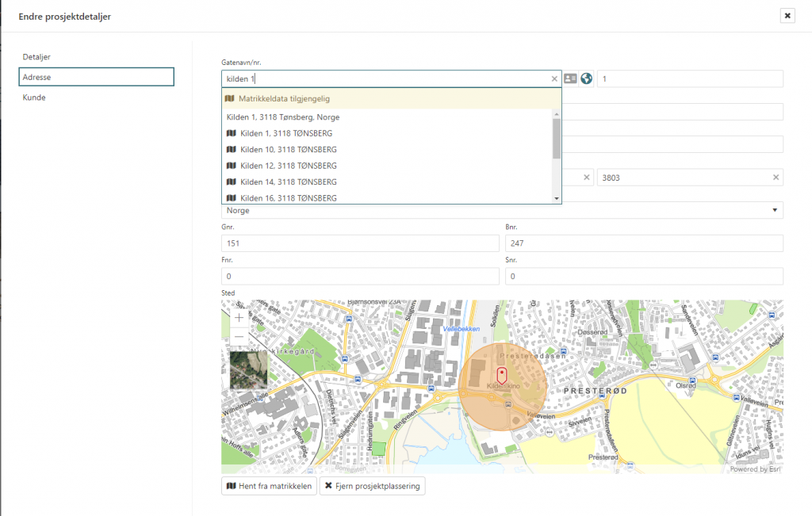Click the address card icon beside street field
Image resolution: width=812 pixels, height=516 pixels.
tap(570, 78)
